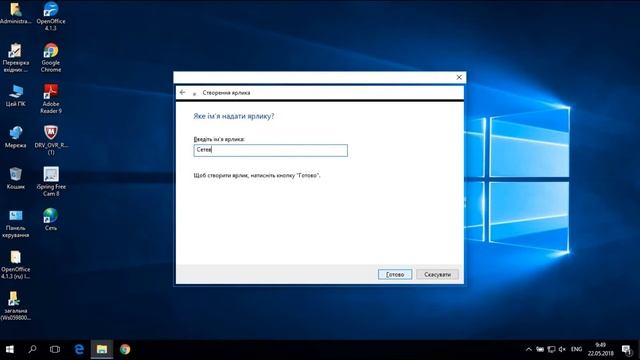Open the Administrator folder desktop icon

(x=16, y=13)
